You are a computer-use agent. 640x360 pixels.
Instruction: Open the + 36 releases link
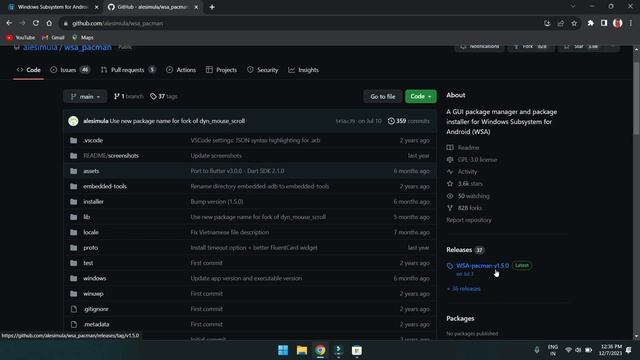click(463, 289)
